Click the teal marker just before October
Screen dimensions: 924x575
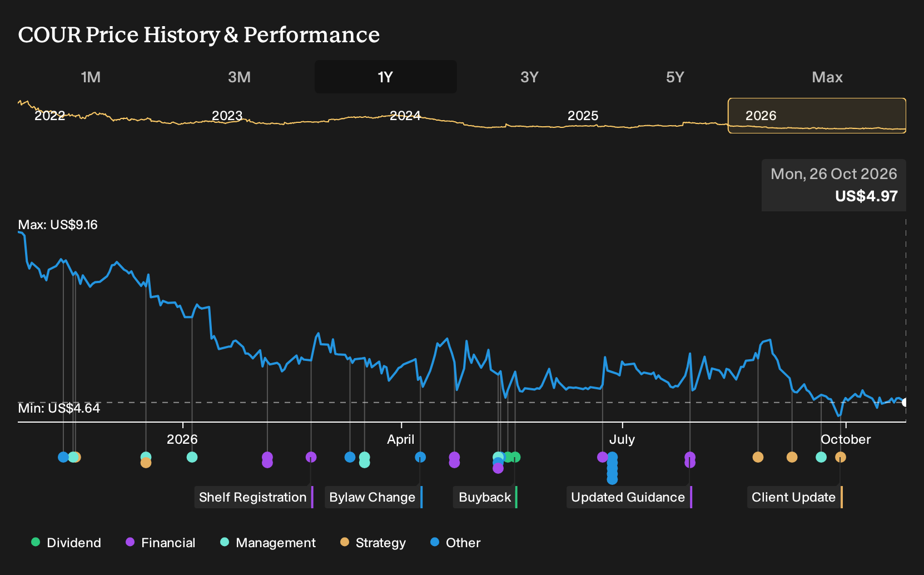[x=821, y=457]
